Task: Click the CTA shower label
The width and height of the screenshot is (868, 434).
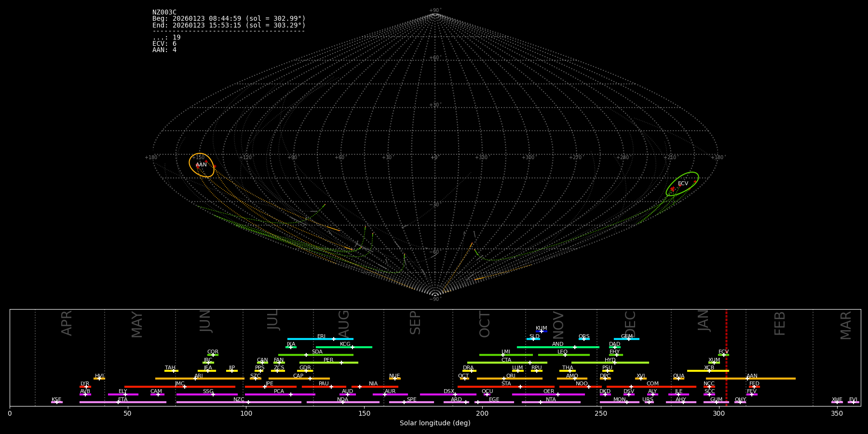Action: pos(506,360)
